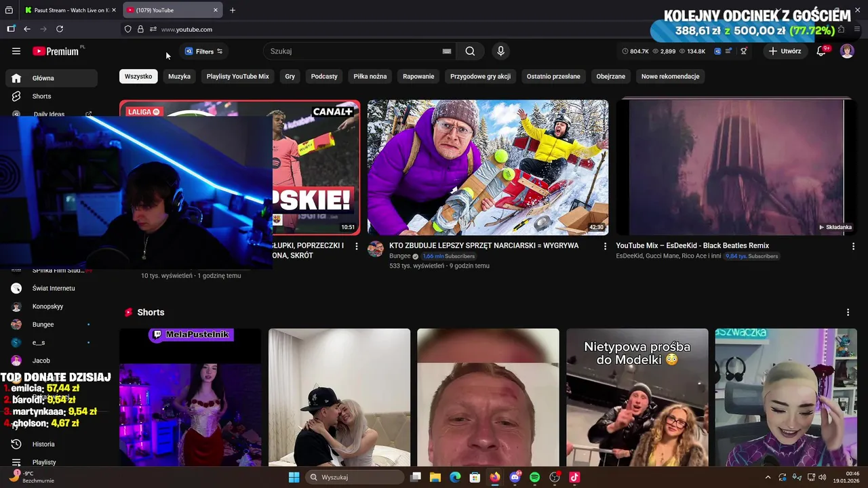Open the account avatar menu
The image size is (868, 488).
(x=847, y=51)
